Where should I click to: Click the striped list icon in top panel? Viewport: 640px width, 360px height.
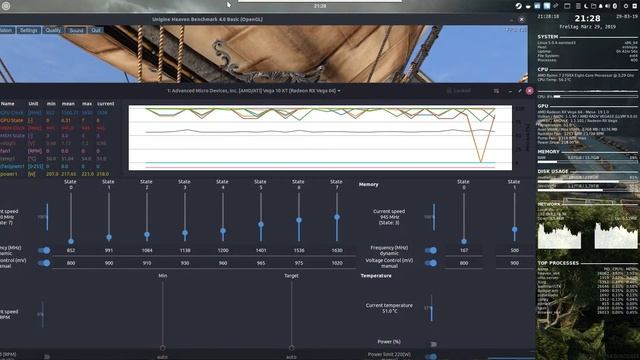[x=578, y=6]
